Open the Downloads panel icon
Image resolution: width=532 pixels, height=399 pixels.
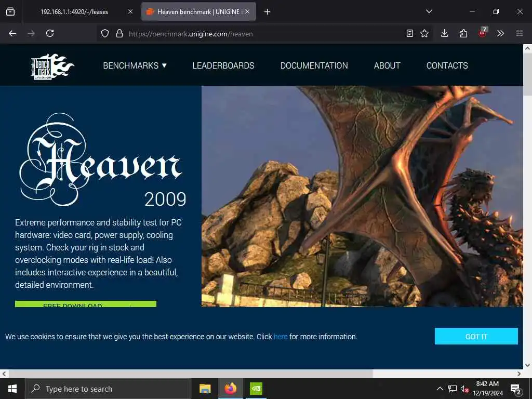tap(445, 33)
